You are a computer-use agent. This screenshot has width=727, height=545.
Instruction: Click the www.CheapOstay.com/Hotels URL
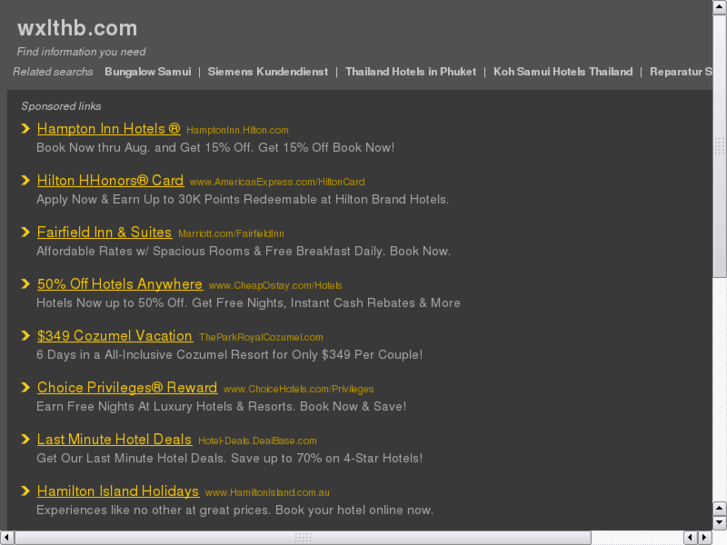coord(275,286)
